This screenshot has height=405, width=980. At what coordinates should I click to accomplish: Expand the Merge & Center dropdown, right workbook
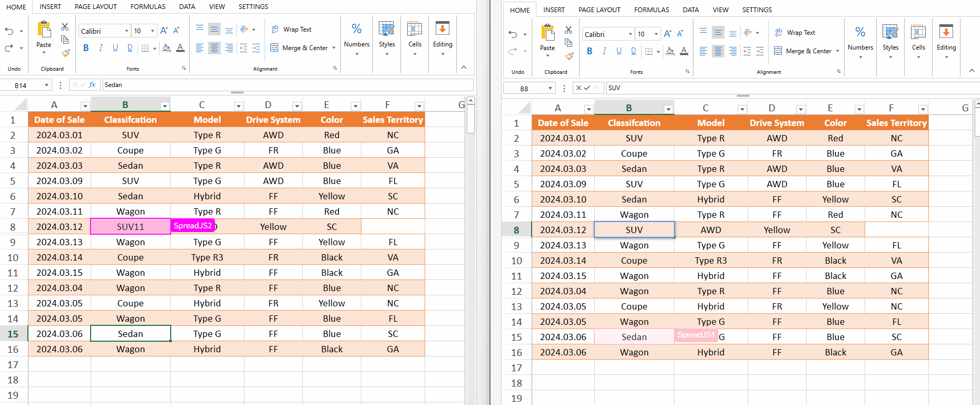point(837,51)
